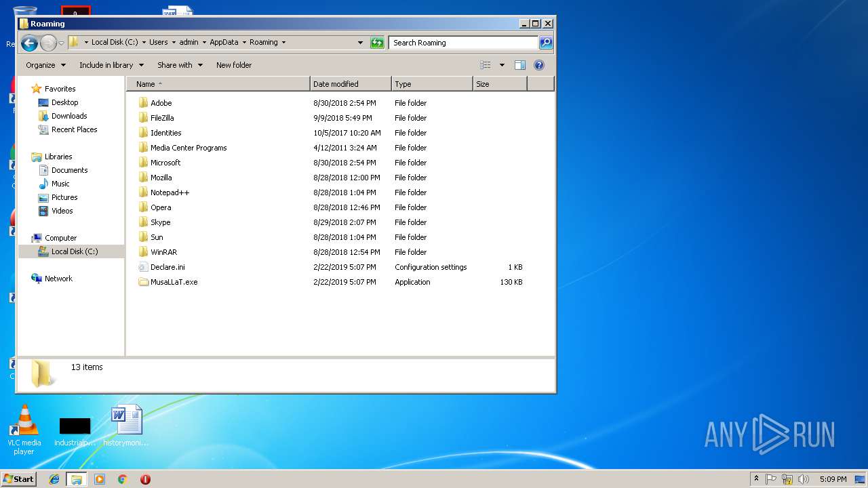Screen dimensions: 868x488
Task: Select Network in navigation pane
Action: (x=58, y=279)
